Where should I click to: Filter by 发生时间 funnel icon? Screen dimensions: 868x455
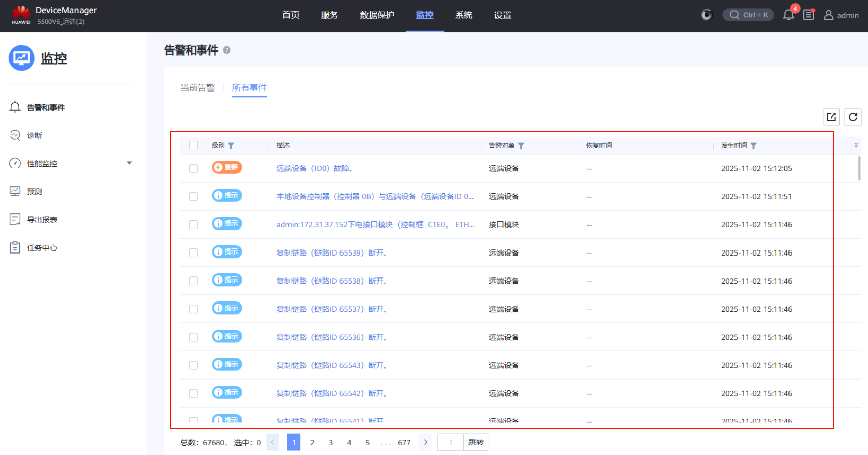click(754, 146)
